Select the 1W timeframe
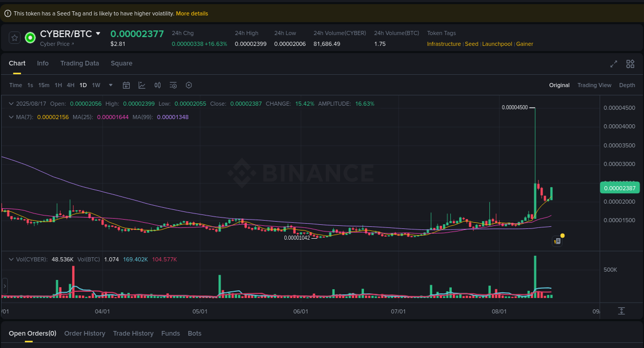Viewport: 644px width, 348px height. 95,85
